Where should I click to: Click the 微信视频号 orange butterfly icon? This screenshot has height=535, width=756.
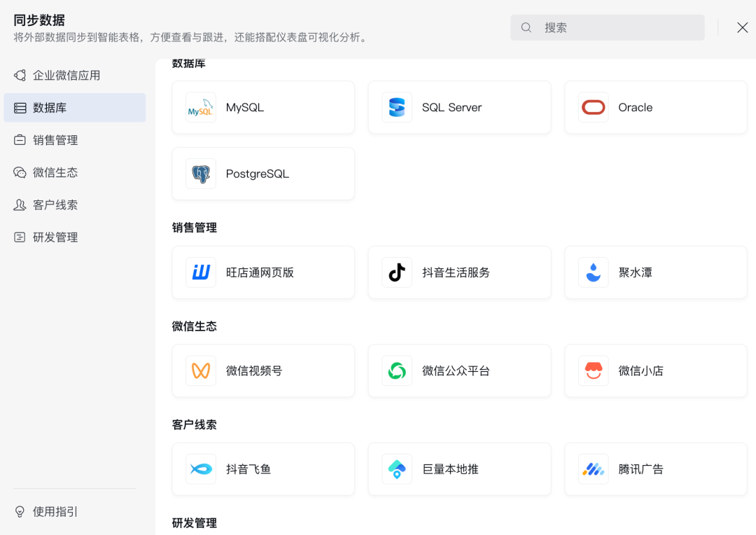pos(201,370)
